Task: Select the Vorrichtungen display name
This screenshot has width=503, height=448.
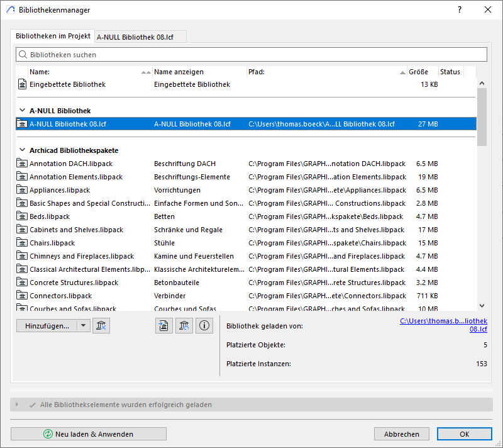Action: pos(177,190)
